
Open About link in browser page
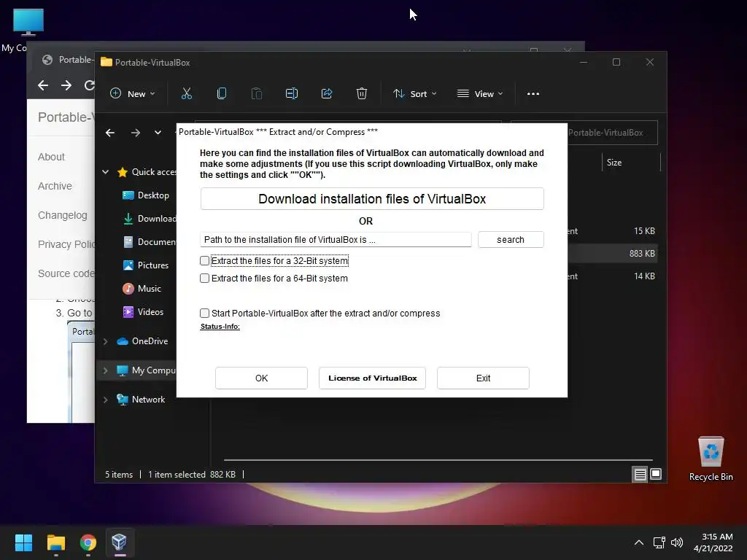tap(51, 157)
